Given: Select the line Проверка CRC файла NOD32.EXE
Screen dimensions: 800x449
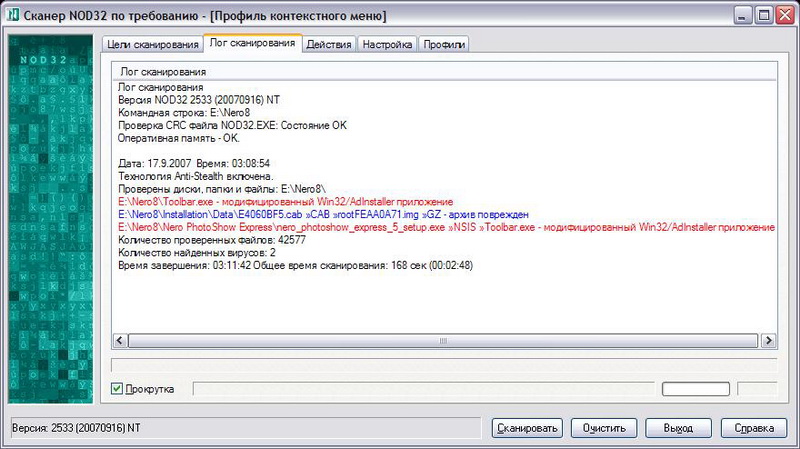Looking at the screenshot, I should [232, 126].
